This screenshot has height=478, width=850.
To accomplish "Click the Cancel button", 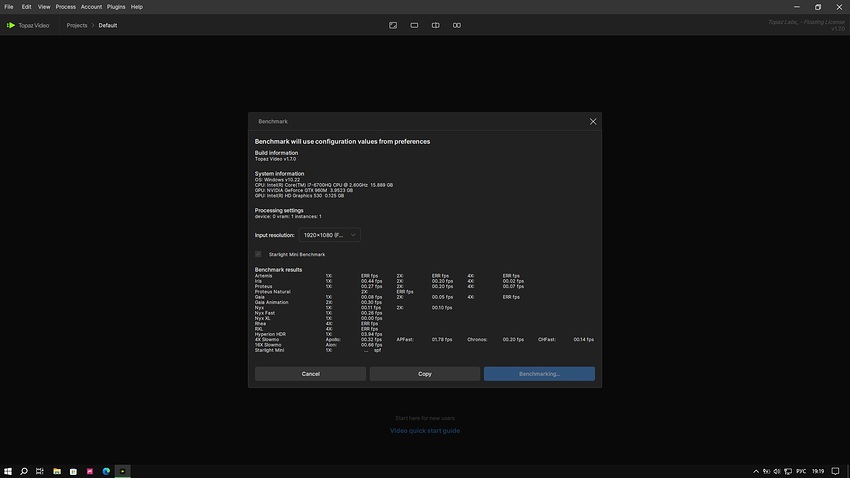I will click(311, 374).
